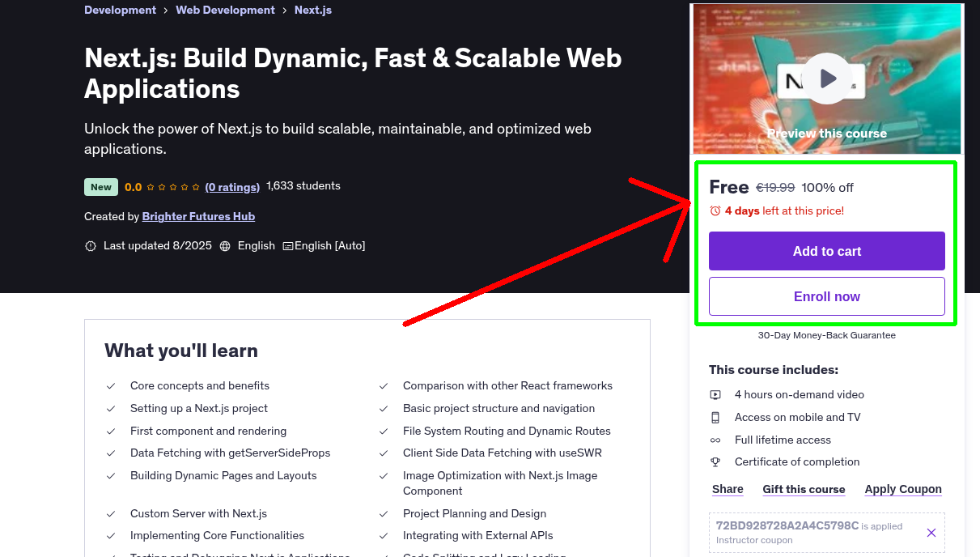Viewport: 980px width, 557px height.
Task: Click the original price €19.99
Action: click(x=775, y=188)
